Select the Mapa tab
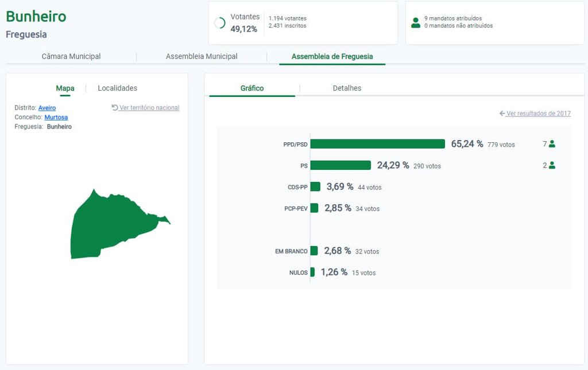 click(x=65, y=88)
